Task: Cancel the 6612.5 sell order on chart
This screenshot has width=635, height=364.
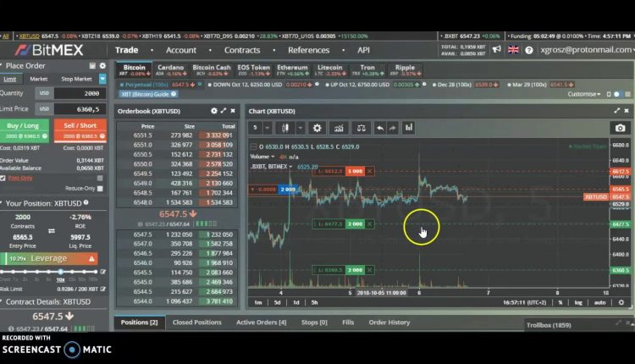Action: (369, 171)
